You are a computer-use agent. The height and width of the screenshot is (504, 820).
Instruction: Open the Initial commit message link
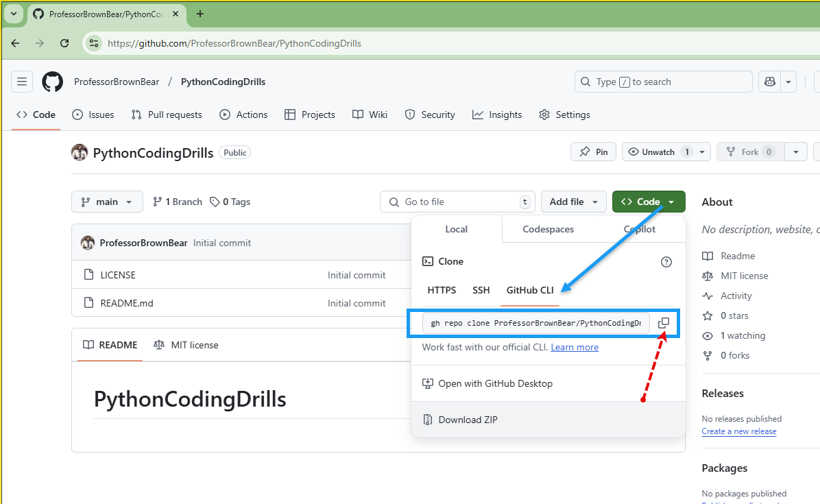(221, 243)
